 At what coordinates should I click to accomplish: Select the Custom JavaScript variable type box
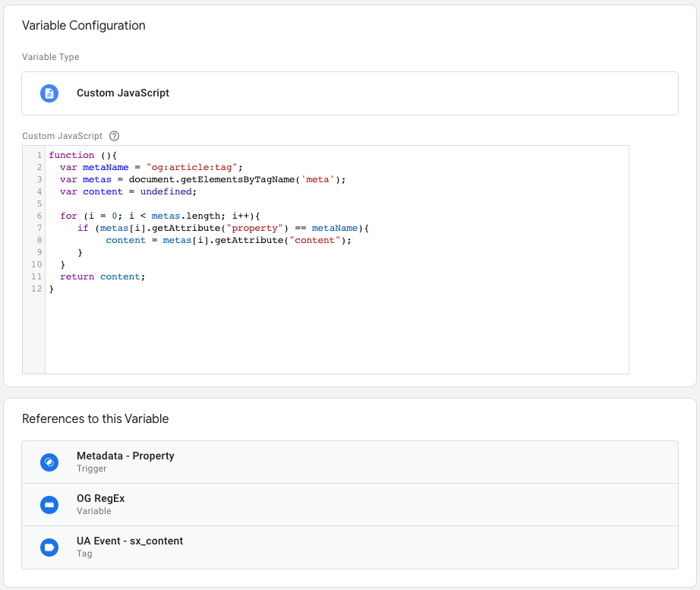point(350,93)
